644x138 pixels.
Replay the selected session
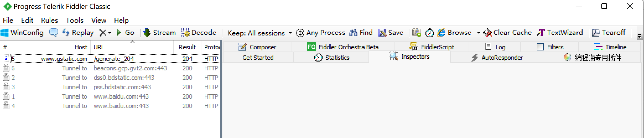click(x=78, y=33)
